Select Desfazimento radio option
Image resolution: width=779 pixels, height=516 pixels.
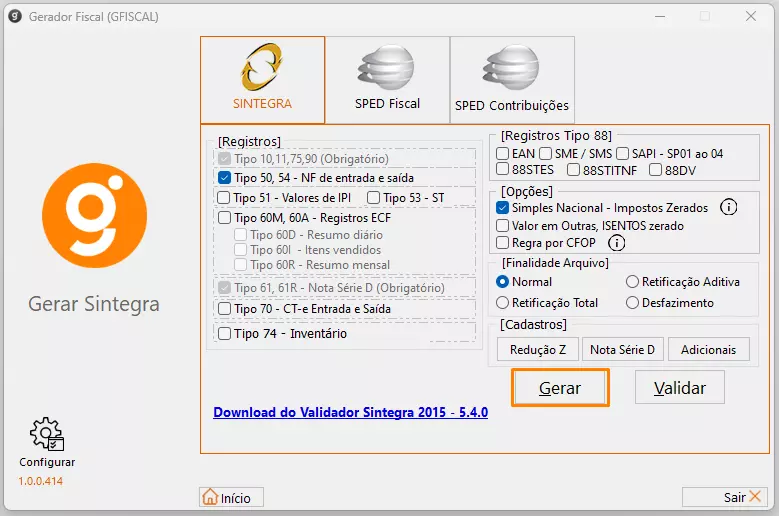[632, 302]
